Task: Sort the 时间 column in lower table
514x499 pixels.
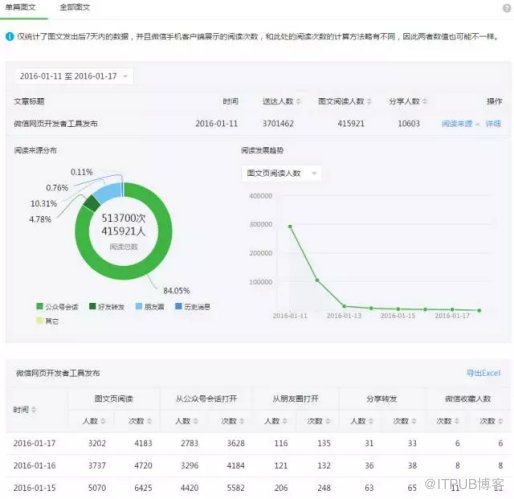Action: [x=33, y=409]
